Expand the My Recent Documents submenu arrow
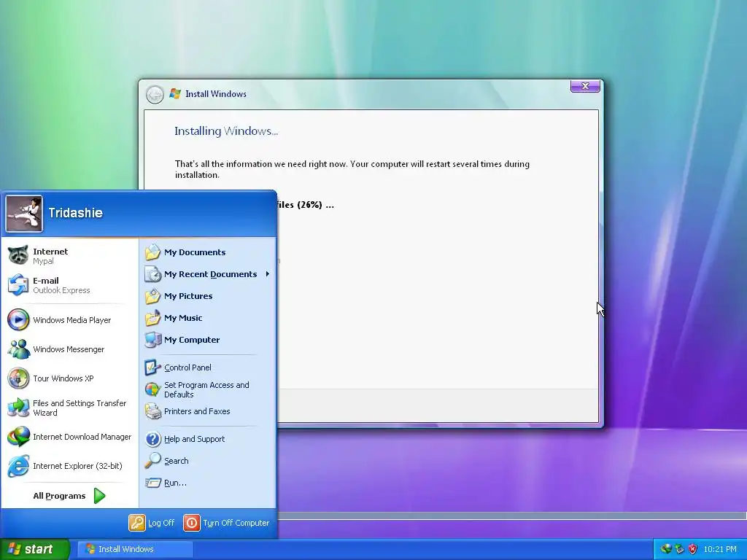 click(x=268, y=274)
